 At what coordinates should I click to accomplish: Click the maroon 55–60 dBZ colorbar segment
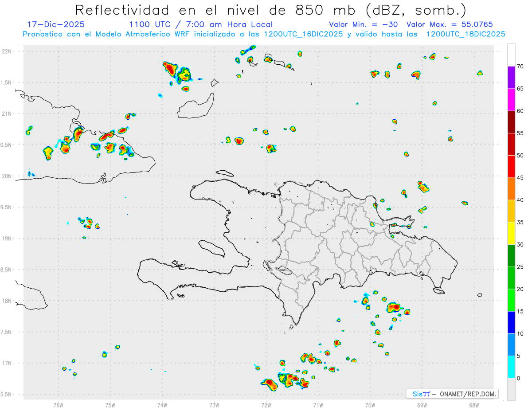pyautogui.click(x=511, y=122)
